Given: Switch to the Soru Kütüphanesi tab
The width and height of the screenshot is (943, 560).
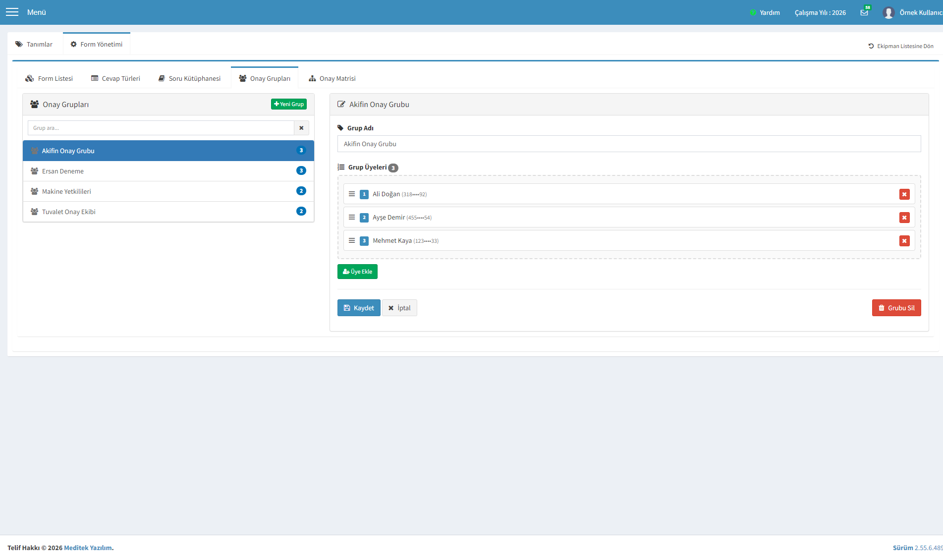Looking at the screenshot, I should pyautogui.click(x=189, y=78).
